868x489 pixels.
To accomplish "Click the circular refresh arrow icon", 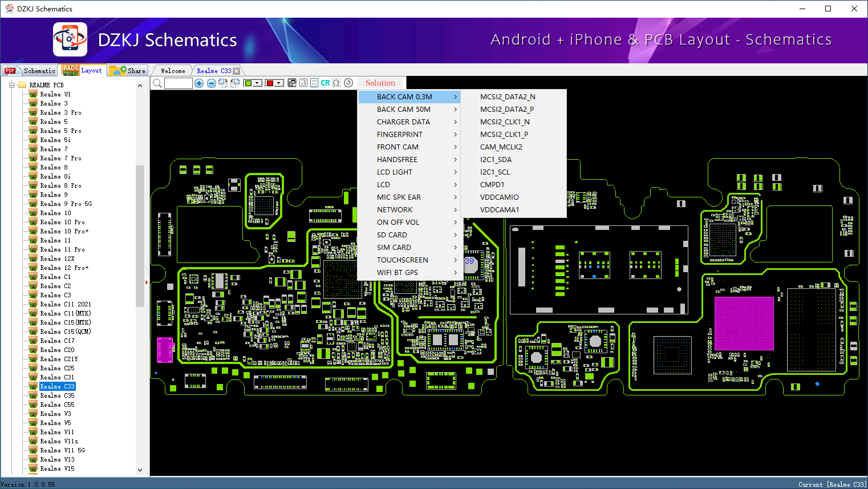I will tap(348, 83).
